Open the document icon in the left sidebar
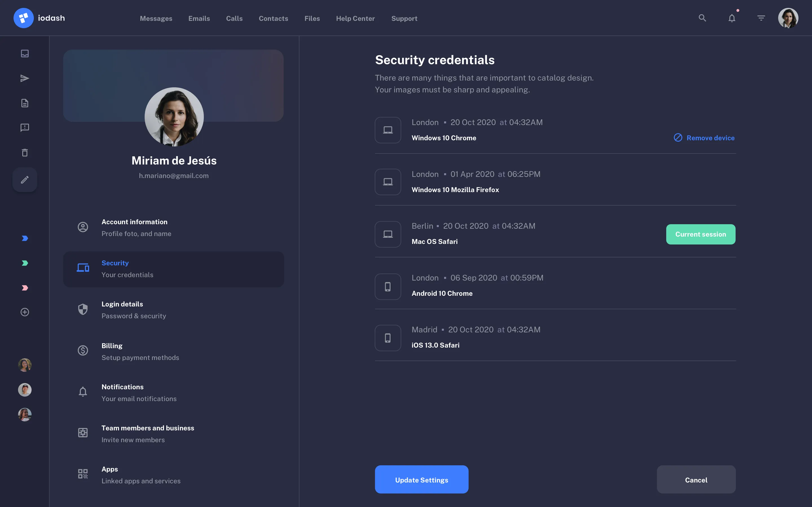 pos(25,103)
